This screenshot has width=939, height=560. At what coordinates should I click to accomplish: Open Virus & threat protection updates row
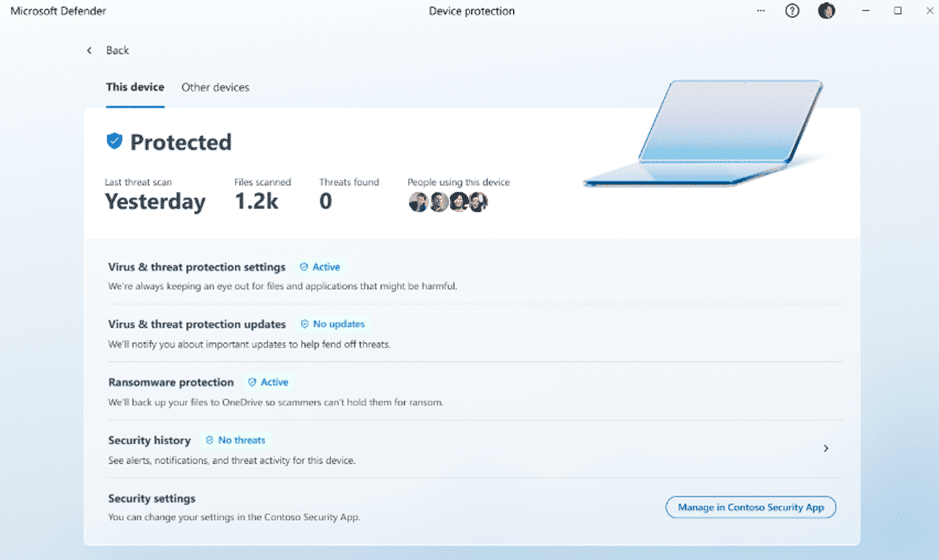click(x=197, y=324)
